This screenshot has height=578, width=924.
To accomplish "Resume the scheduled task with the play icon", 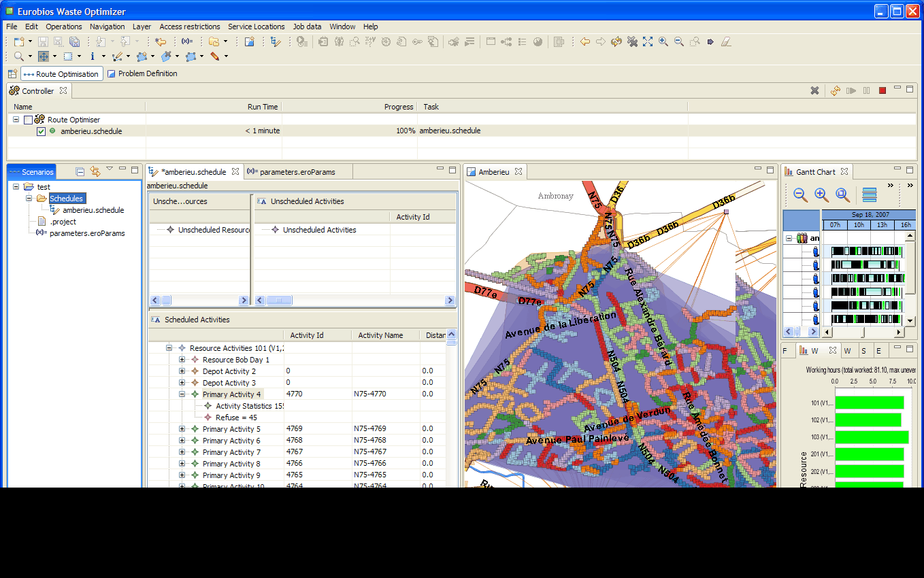I will click(850, 90).
